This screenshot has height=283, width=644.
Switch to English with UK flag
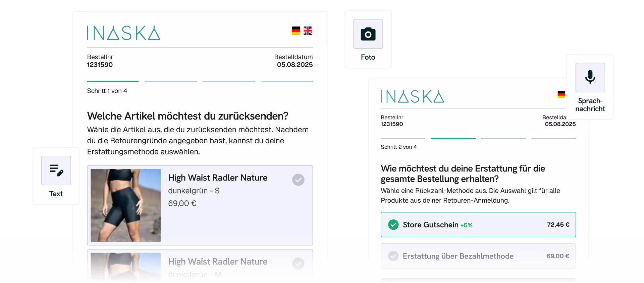308,31
